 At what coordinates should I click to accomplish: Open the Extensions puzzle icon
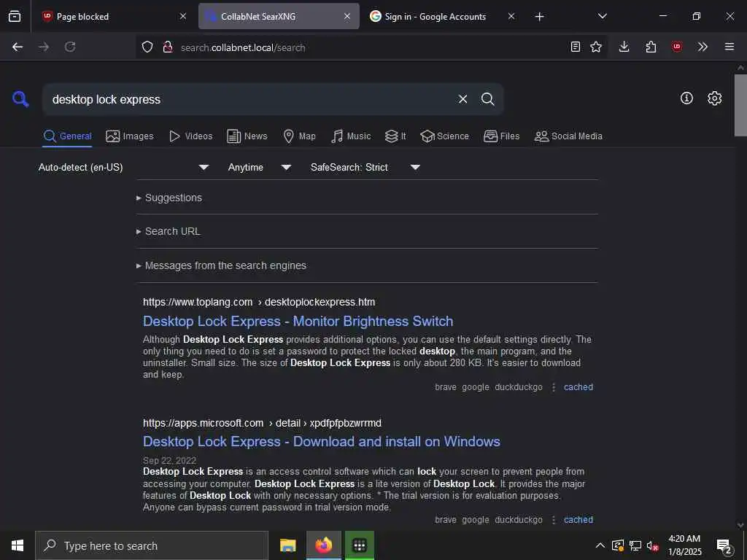(651, 47)
